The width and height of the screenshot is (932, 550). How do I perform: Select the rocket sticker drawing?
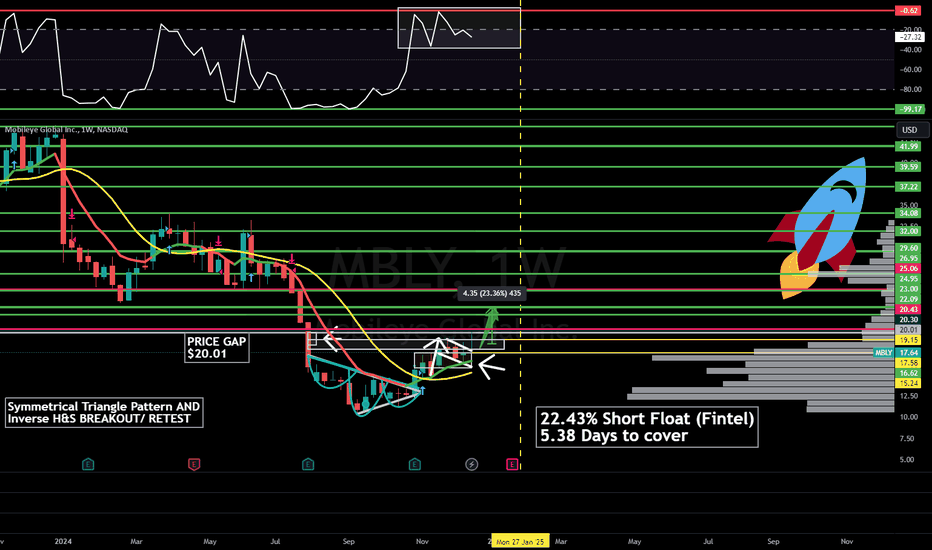point(818,228)
